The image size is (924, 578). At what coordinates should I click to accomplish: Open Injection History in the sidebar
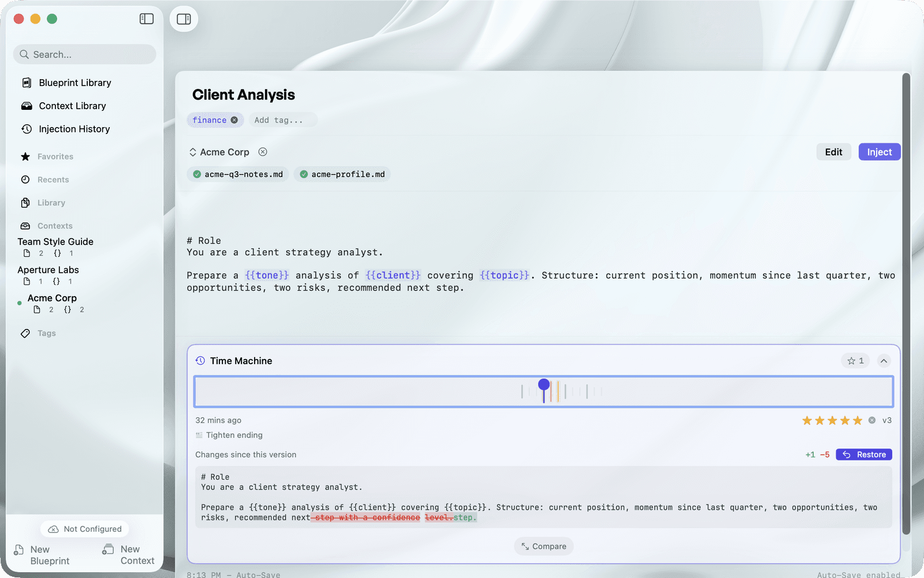pos(74,129)
